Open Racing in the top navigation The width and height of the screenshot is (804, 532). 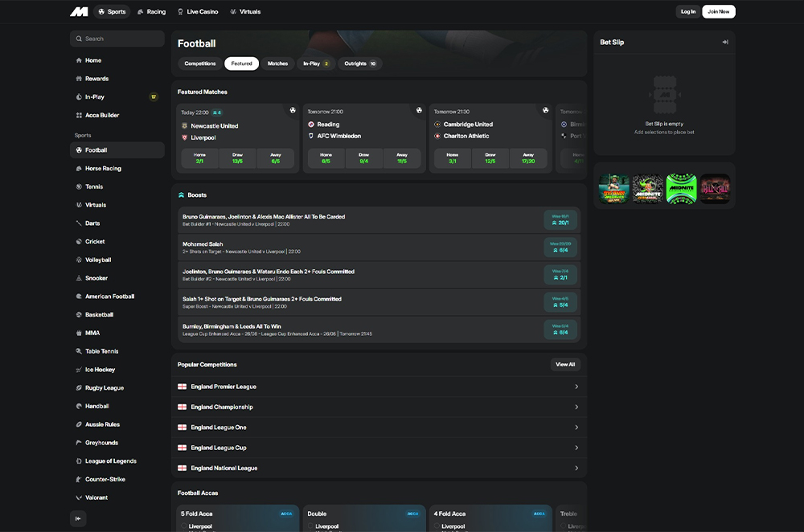tap(152, 12)
